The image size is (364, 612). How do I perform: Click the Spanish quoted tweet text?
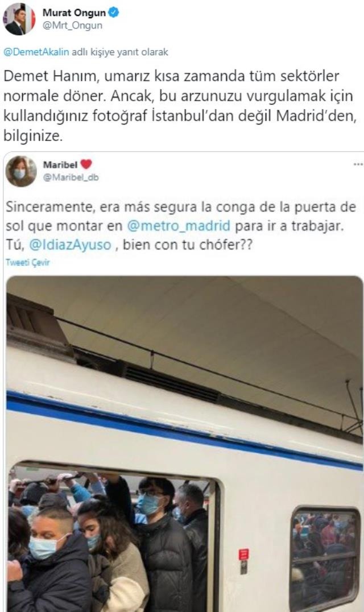pyautogui.click(x=181, y=226)
